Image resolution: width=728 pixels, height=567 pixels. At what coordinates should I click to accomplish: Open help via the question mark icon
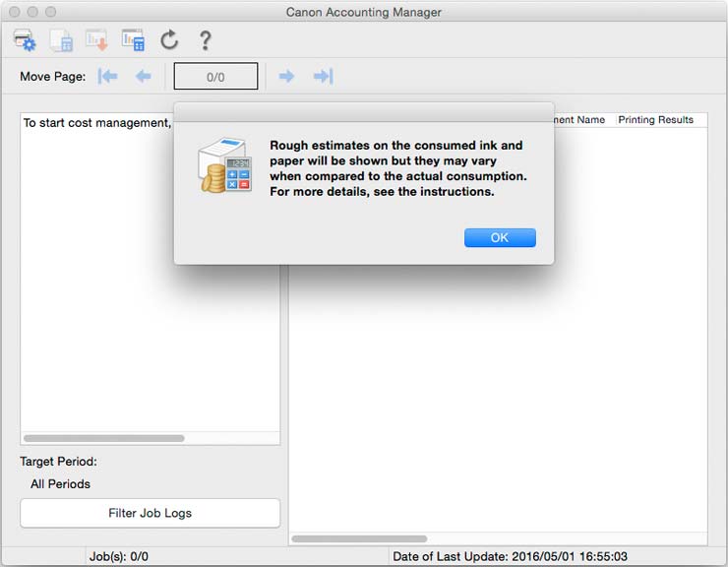coord(205,40)
